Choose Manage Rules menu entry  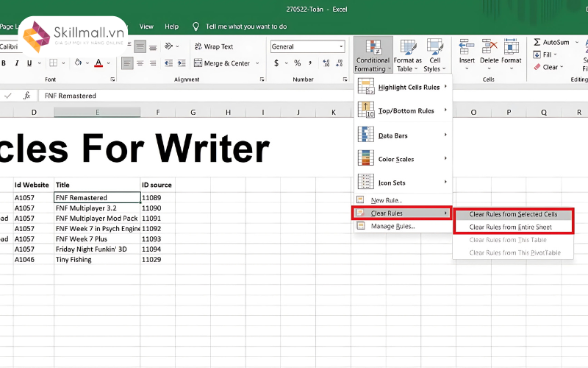tap(403, 226)
